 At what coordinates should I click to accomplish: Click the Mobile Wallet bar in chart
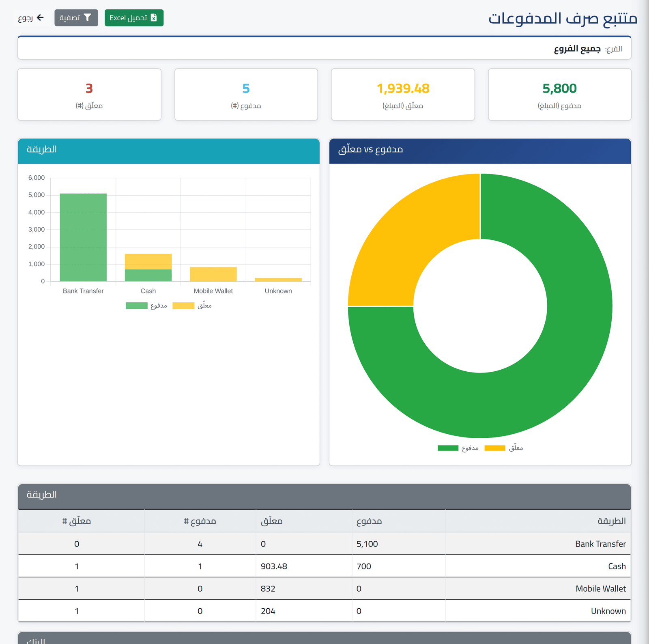[213, 274]
